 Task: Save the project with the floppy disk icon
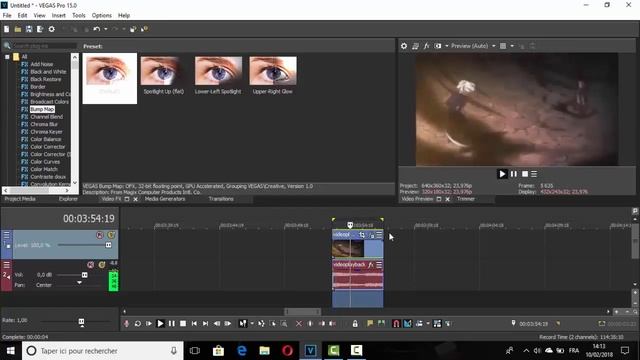[29, 29]
